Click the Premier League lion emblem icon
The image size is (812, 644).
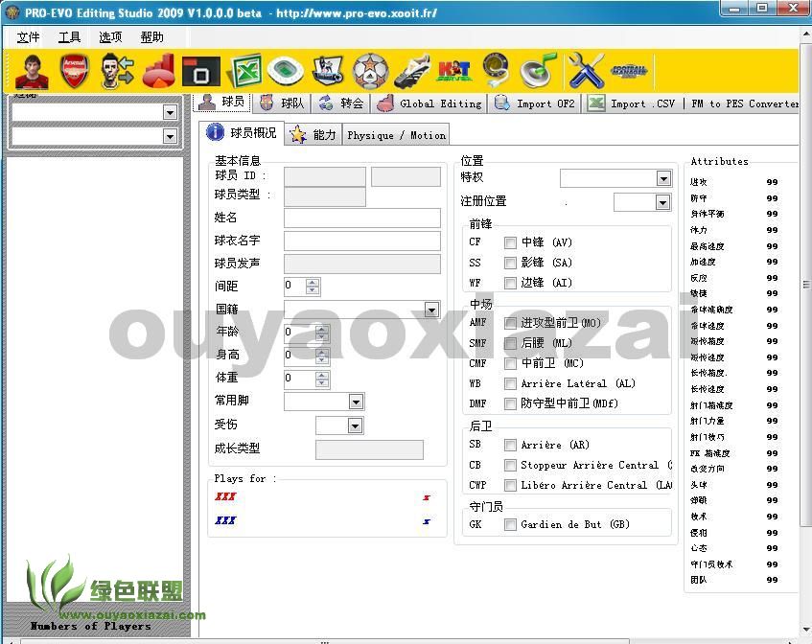tap(328, 71)
